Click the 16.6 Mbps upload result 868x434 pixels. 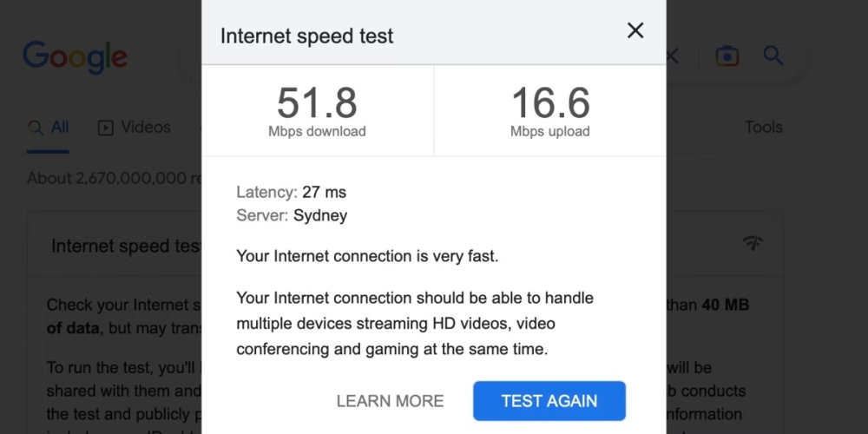(x=550, y=111)
